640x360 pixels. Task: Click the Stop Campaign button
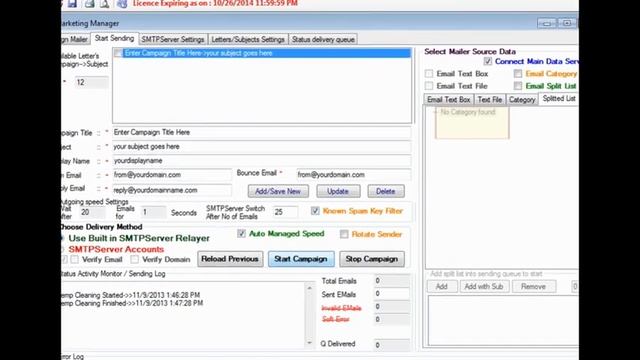(372, 259)
